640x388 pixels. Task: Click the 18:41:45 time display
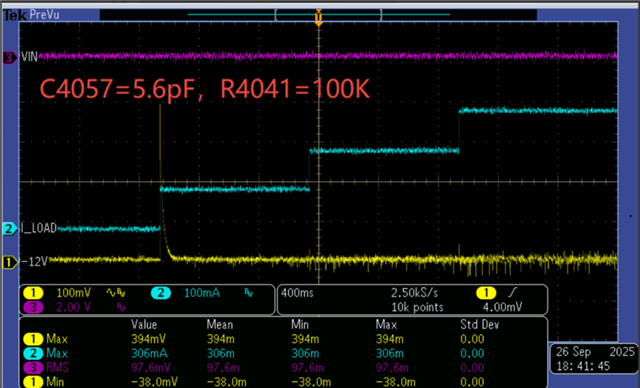click(583, 366)
